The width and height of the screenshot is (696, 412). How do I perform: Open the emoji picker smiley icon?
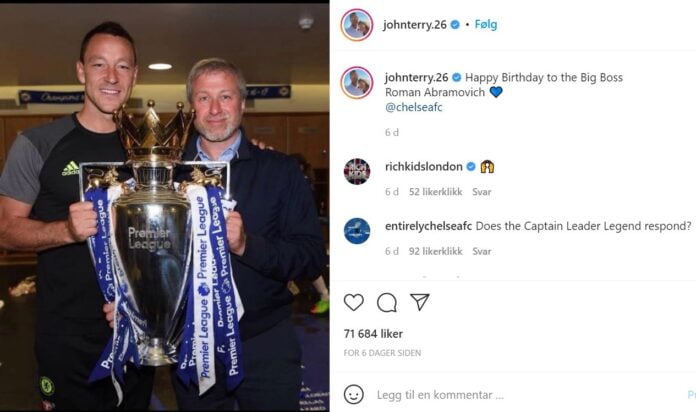[x=354, y=394]
